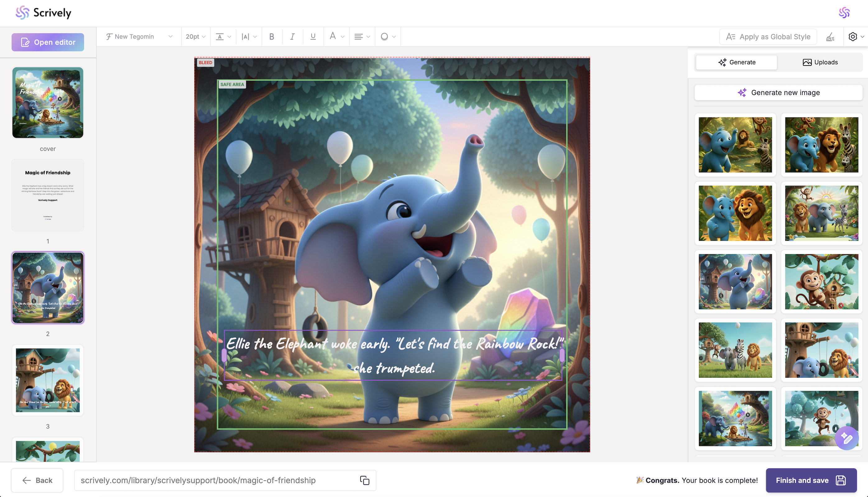
Task: Toggle underline text formatting
Action: point(313,37)
